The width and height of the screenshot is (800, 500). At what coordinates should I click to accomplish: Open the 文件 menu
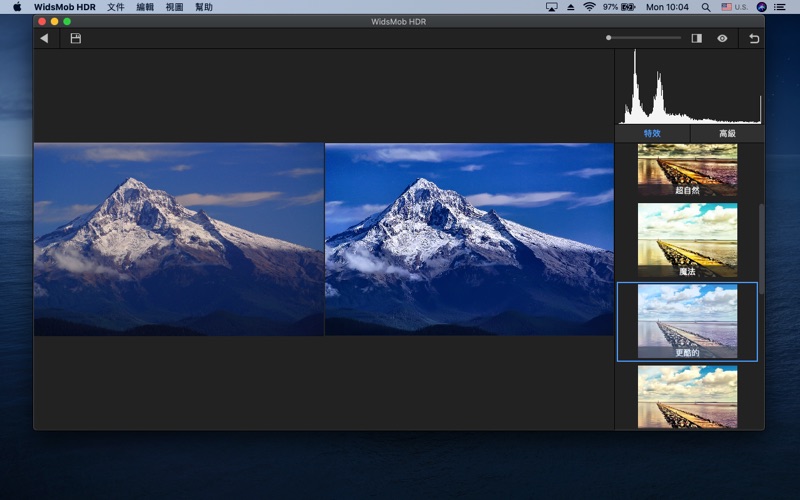pyautogui.click(x=115, y=7)
